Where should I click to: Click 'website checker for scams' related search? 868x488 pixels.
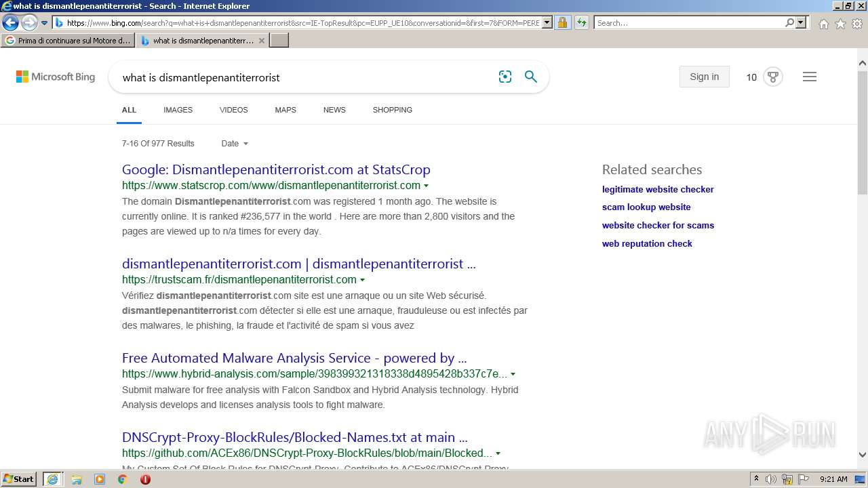(x=658, y=226)
